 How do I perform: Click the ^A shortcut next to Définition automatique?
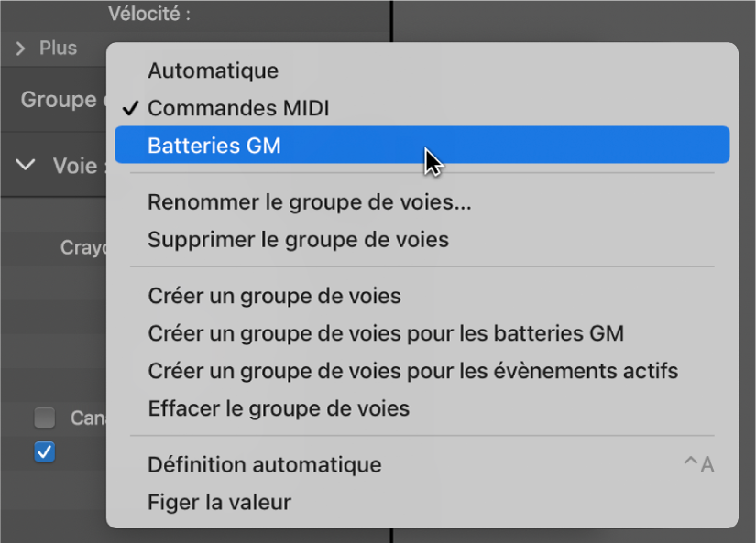click(x=700, y=464)
